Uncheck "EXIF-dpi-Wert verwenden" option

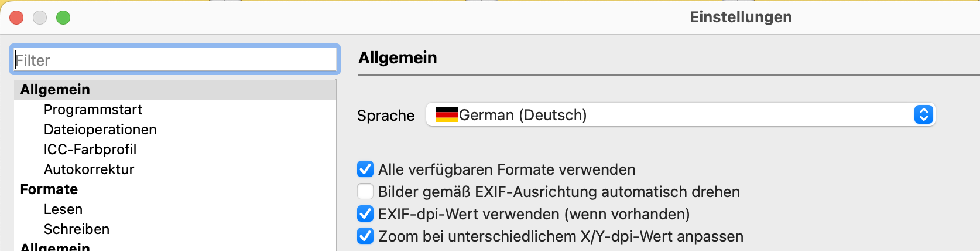[x=365, y=214]
